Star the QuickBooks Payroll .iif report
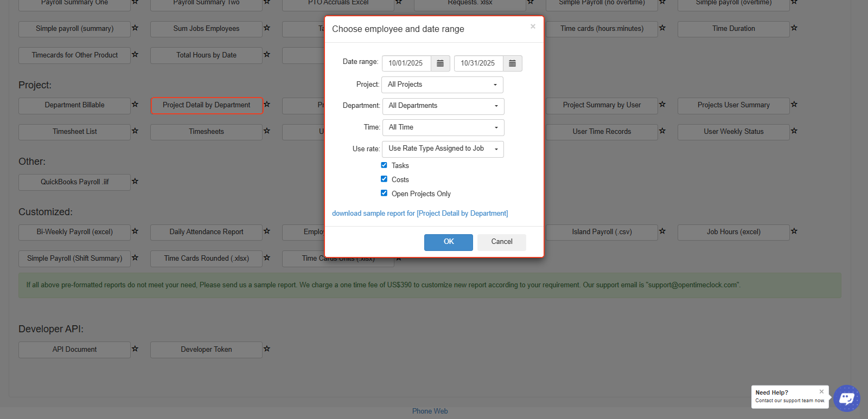Viewport: 868px width, 419px height. tap(135, 182)
